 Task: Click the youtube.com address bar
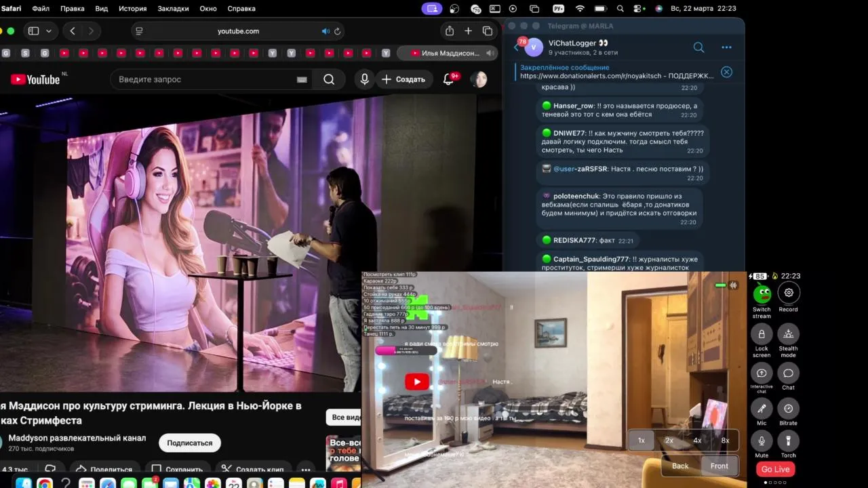pyautogui.click(x=238, y=31)
